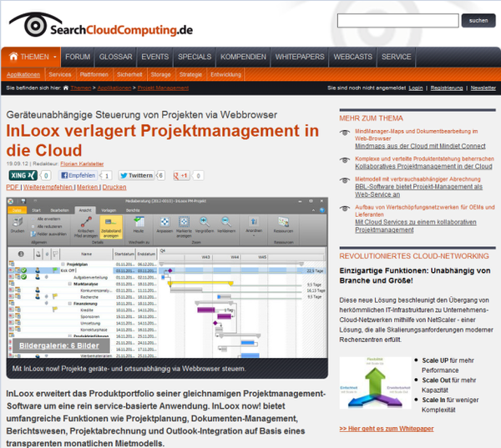Click the save icon in InLoox title bar

point(23,201)
